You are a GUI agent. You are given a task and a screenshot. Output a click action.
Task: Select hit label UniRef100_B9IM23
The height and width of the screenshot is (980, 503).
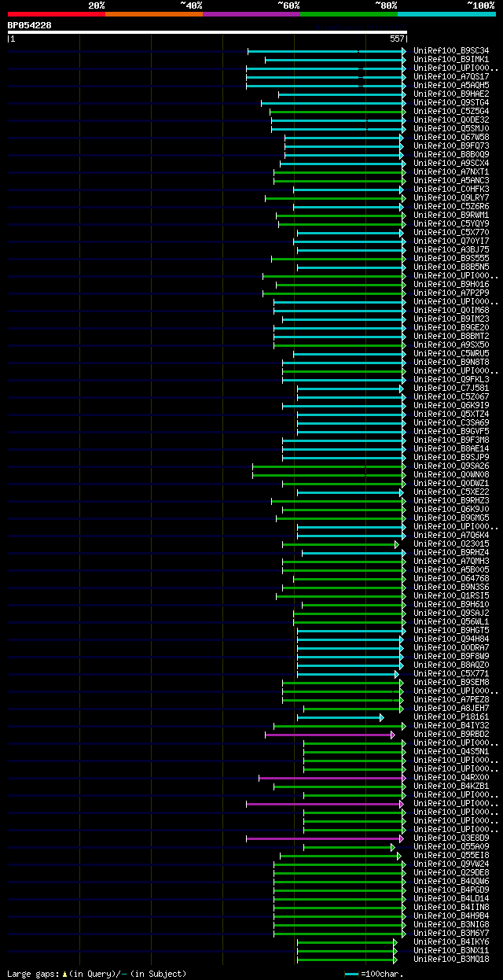(x=451, y=319)
